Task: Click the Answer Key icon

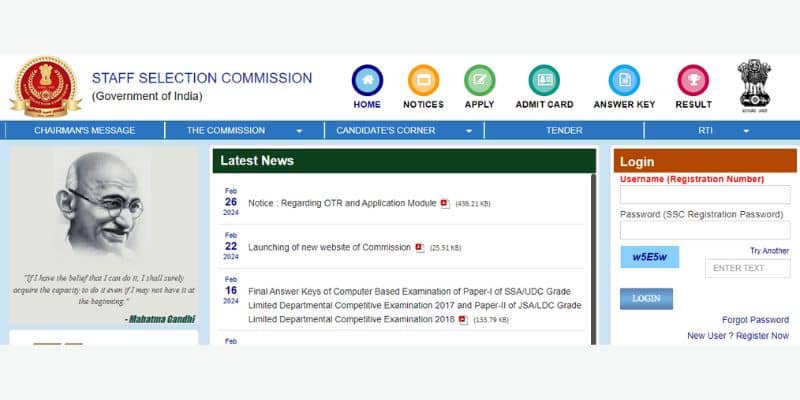Action: coord(624,81)
